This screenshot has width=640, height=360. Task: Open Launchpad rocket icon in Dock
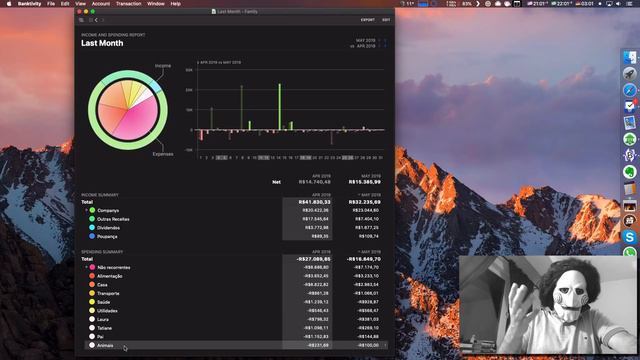[629, 74]
